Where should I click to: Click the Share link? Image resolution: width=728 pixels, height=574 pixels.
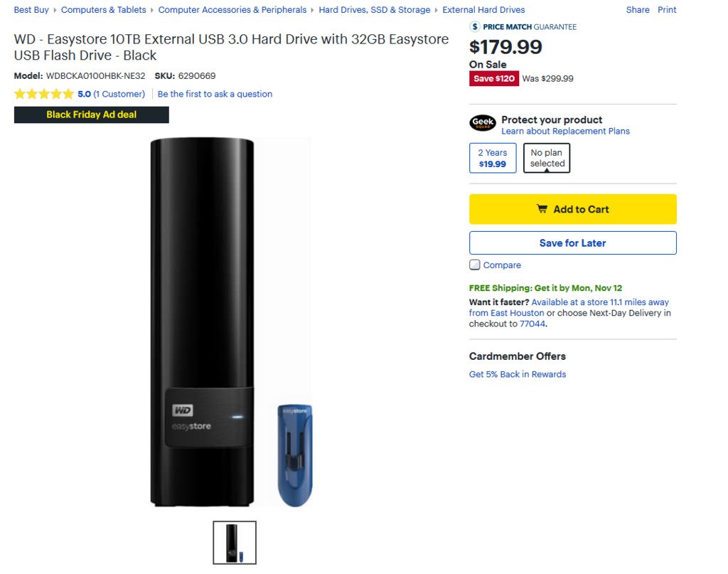point(638,10)
